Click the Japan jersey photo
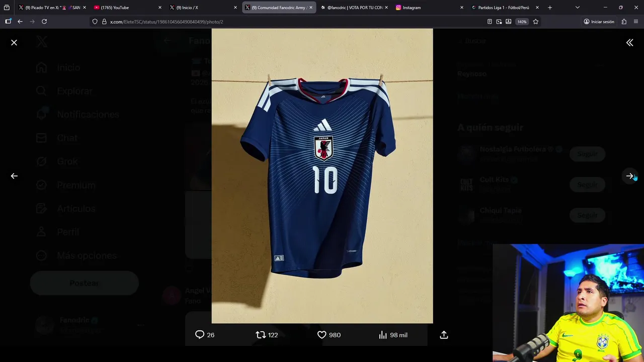This screenshot has width=644, height=362. [322, 176]
